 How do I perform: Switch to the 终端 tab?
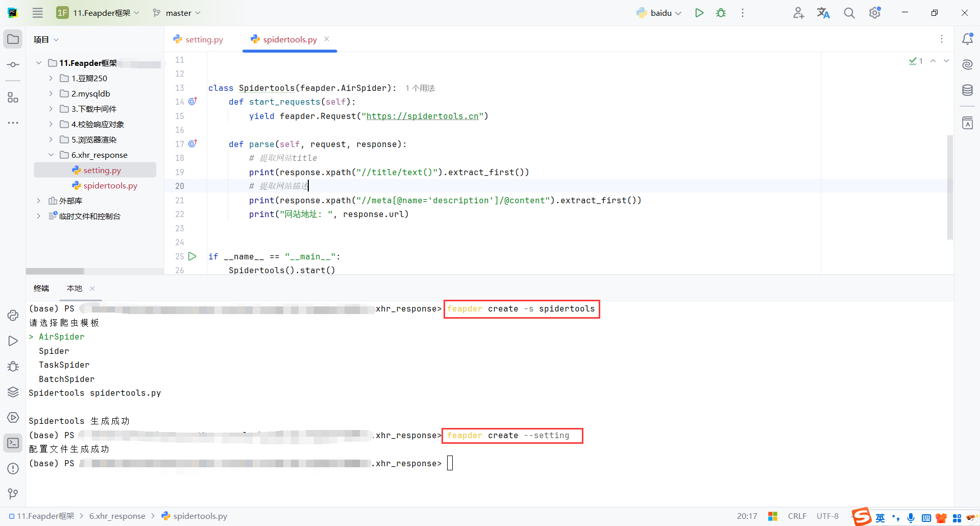[x=41, y=288]
